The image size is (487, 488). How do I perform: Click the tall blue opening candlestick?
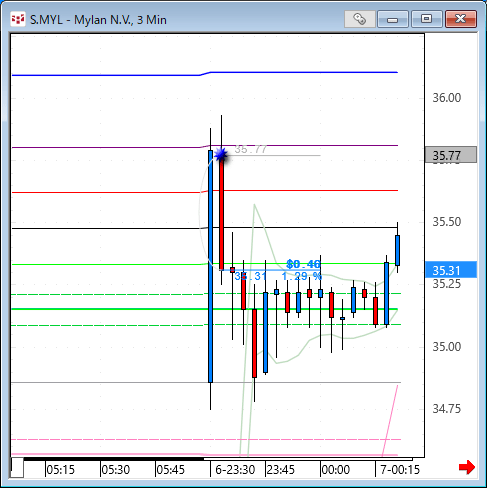[x=210, y=266]
